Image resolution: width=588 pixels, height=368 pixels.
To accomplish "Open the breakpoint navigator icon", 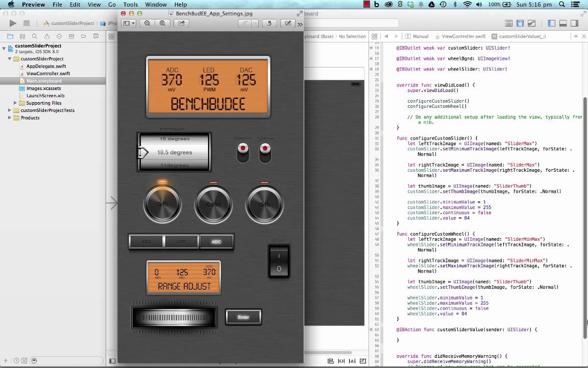I will (x=84, y=36).
